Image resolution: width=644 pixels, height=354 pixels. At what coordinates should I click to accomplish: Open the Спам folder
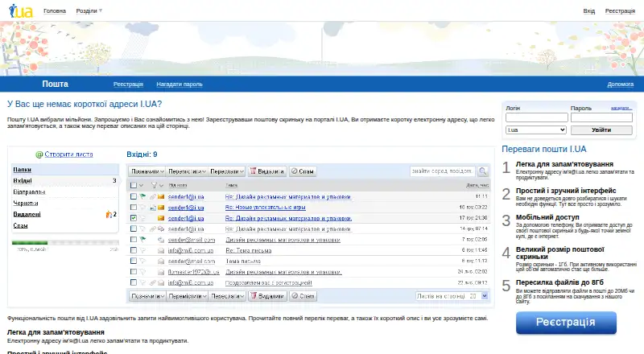tap(20, 225)
